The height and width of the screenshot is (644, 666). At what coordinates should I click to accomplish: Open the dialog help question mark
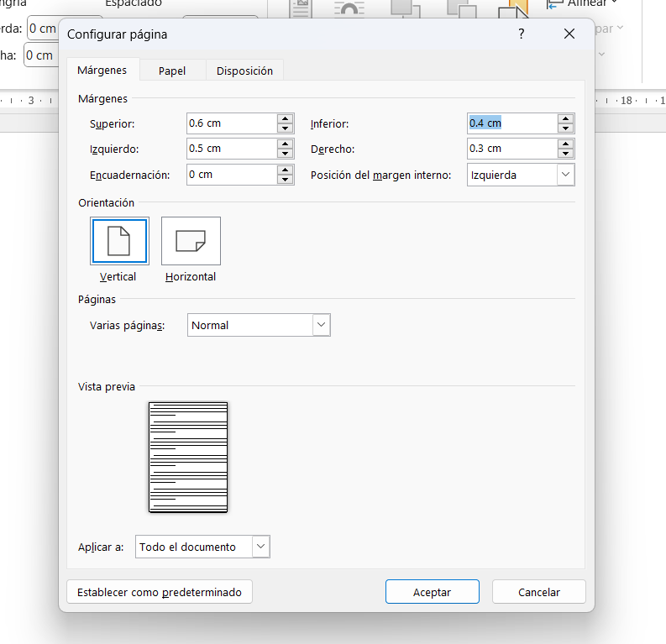pyautogui.click(x=522, y=34)
